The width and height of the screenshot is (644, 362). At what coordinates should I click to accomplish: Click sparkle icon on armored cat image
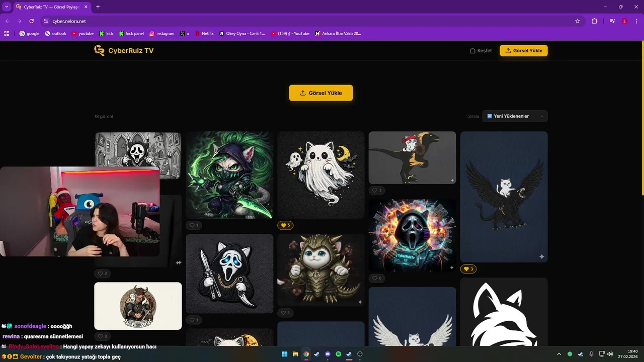[360, 302]
